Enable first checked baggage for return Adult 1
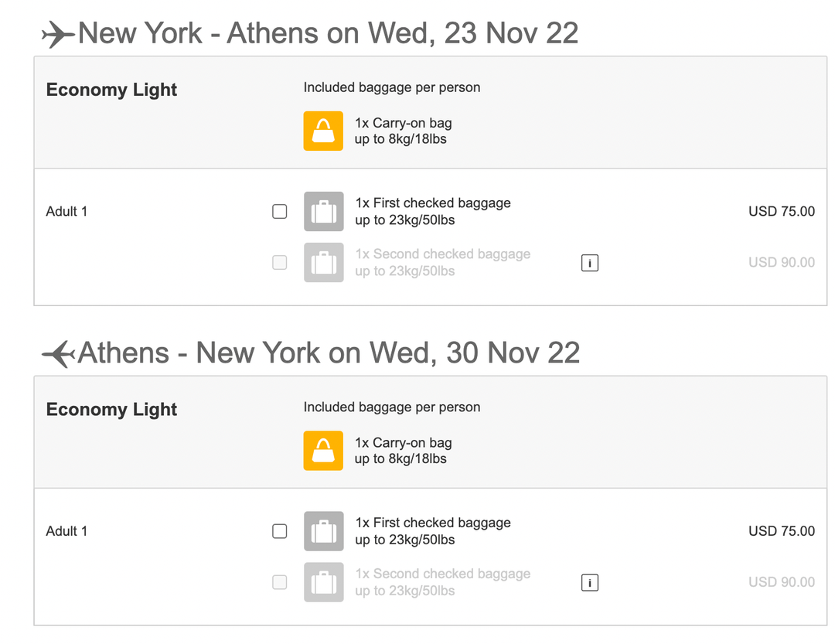835x644 pixels. [279, 531]
